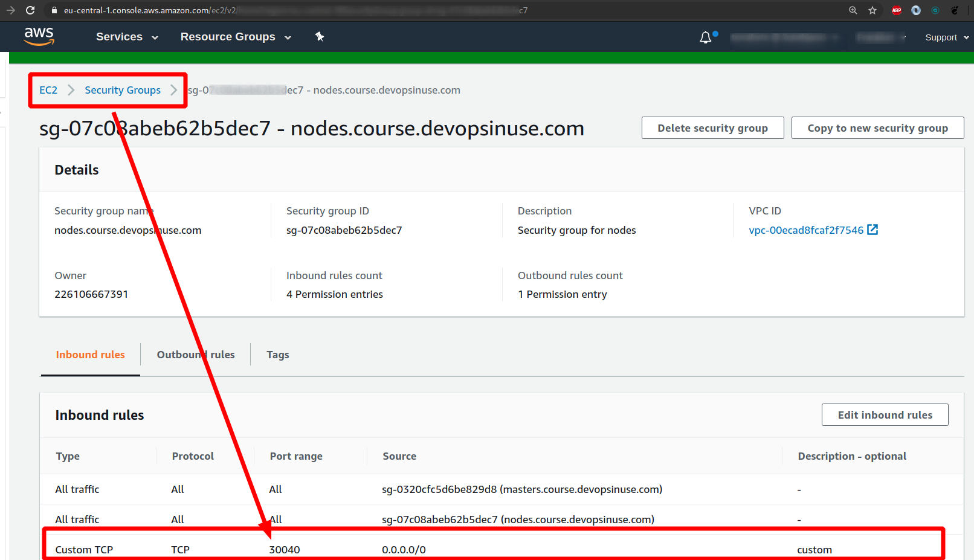Click the padlock site info icon
Screen dimensions: 974x560
pos(54,10)
